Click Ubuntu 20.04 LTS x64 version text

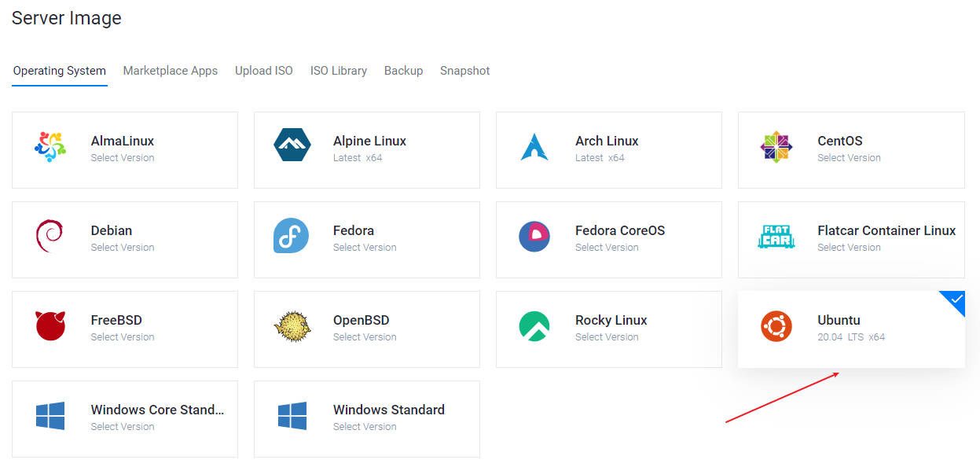(x=851, y=337)
